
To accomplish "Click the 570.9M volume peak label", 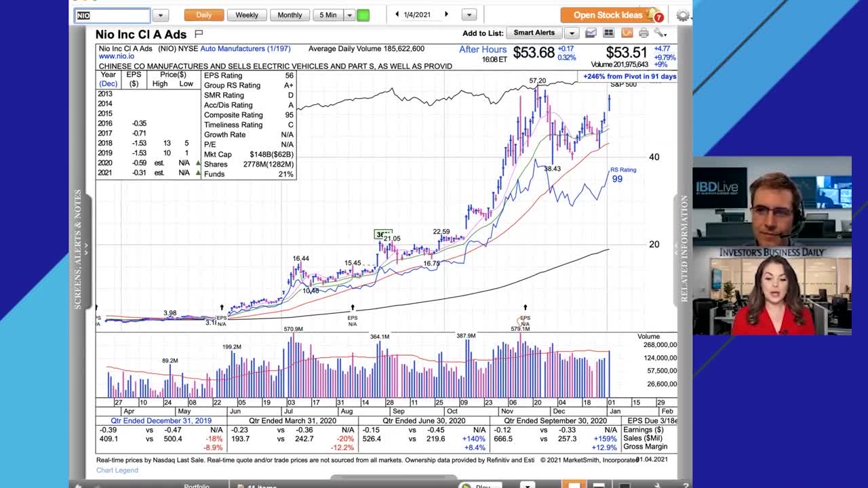I will tap(293, 329).
